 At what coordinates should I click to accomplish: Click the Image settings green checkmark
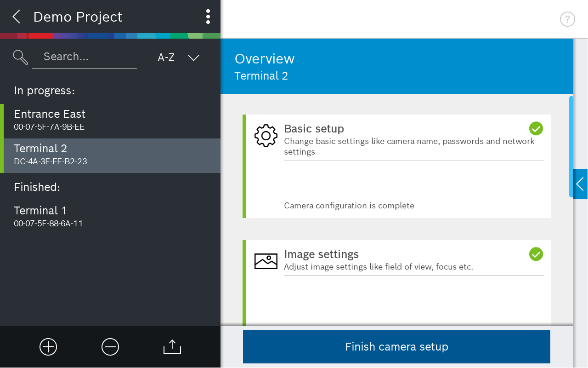536,254
